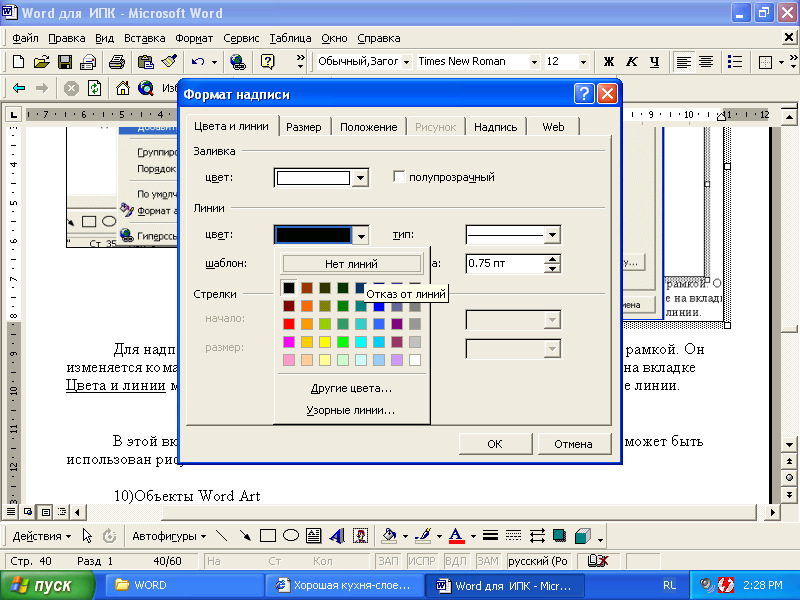Click the fill color bucket icon
This screenshot has width=800, height=600.
click(389, 535)
